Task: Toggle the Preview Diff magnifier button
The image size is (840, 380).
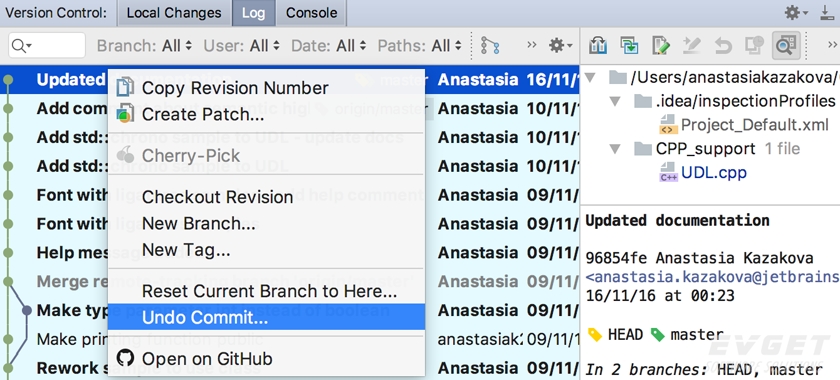Action: tap(785, 46)
